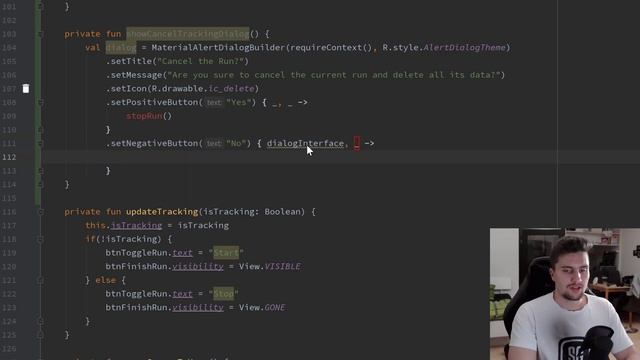Collapse the updateTracking function fold marker
Viewport: 640px width, 360px height.
click(40, 212)
